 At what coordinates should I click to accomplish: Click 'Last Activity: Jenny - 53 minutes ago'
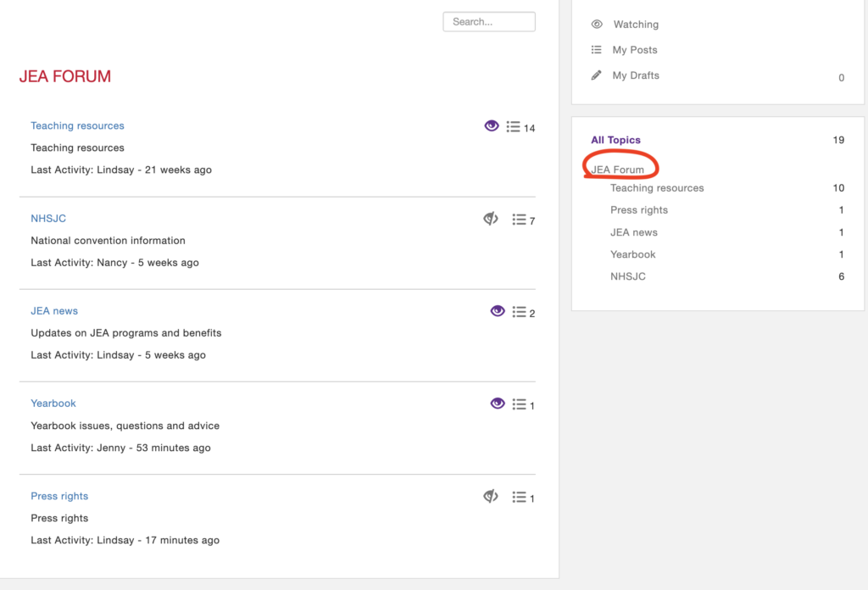(120, 448)
